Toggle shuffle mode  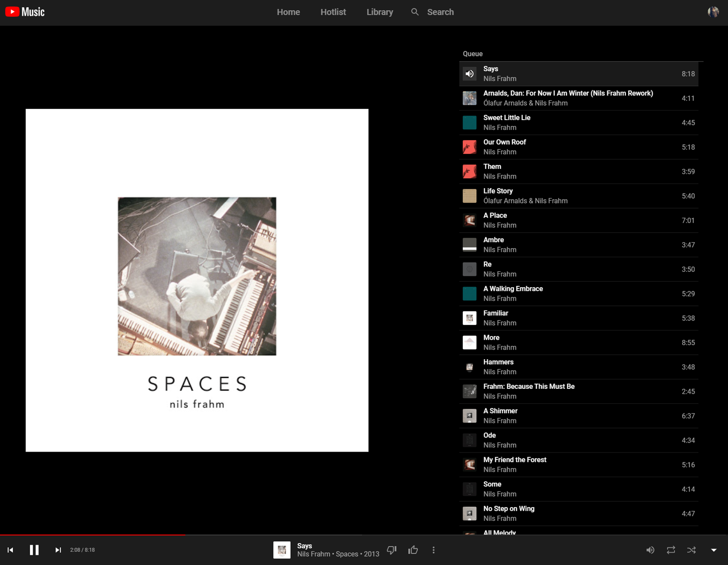pyautogui.click(x=692, y=550)
